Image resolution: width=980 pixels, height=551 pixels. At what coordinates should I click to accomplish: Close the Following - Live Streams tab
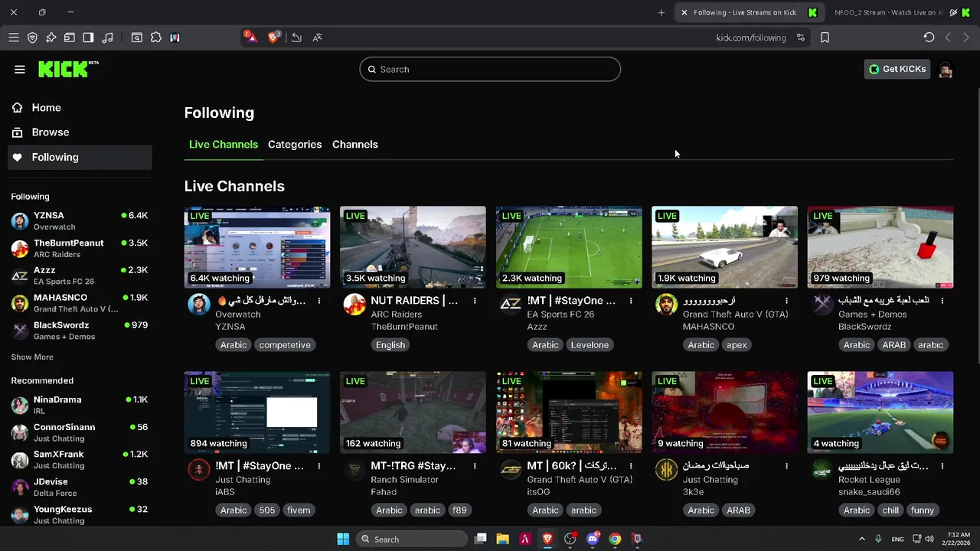pyautogui.click(x=684, y=12)
